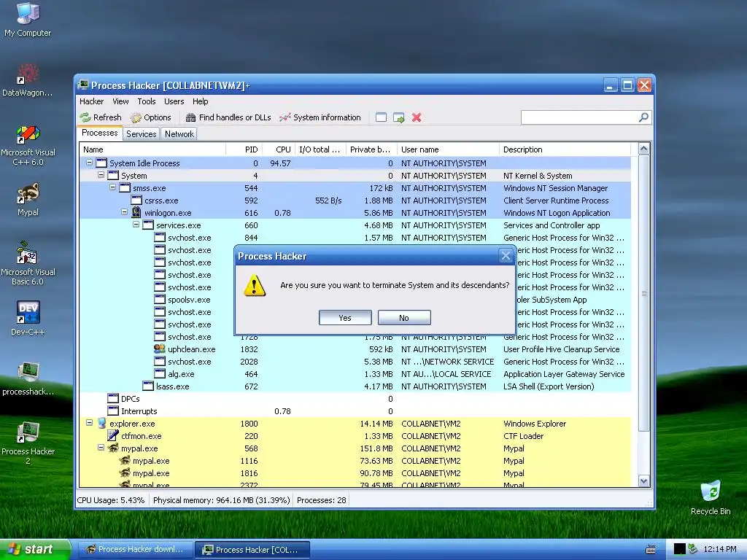This screenshot has width=747, height=560.
Task: Click the winlogon.exe process icon
Action: pos(136,212)
